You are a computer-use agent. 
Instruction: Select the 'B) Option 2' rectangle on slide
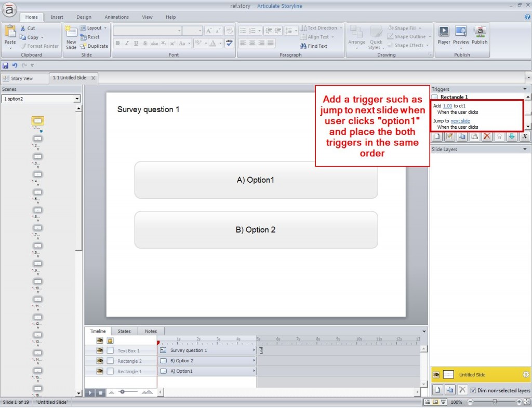pos(256,230)
